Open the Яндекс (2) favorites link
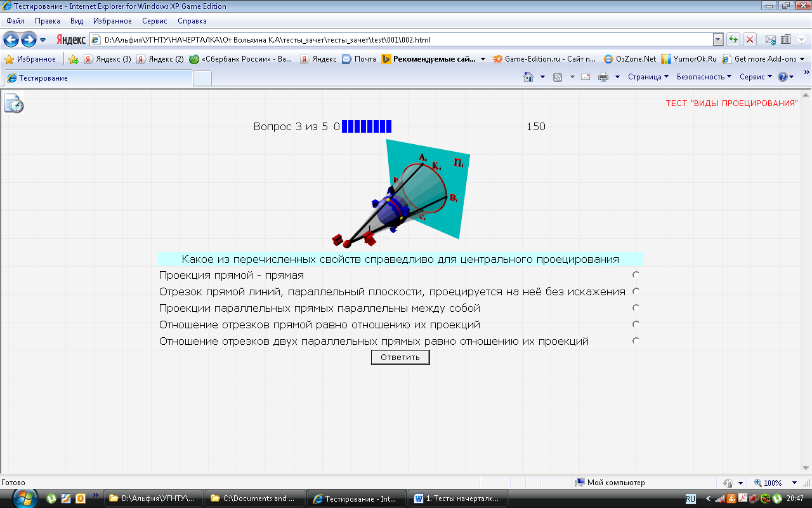 tap(160, 59)
